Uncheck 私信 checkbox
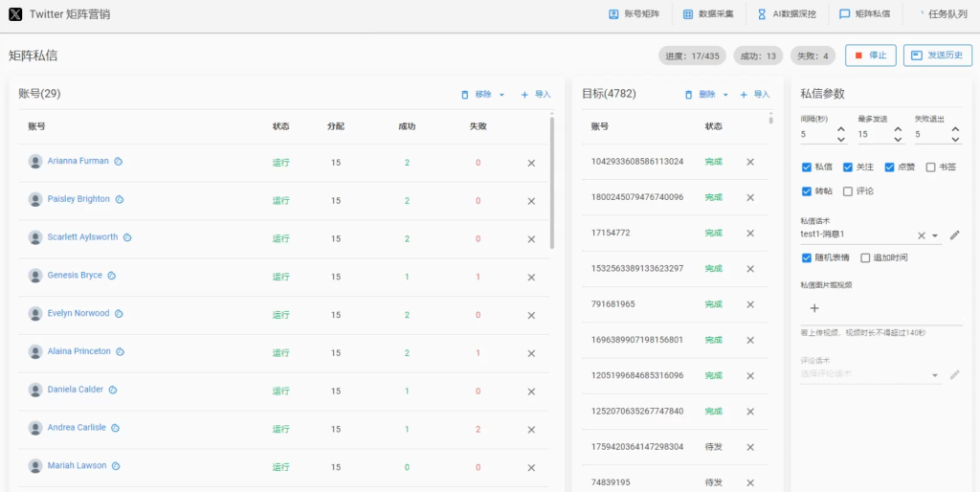The width and height of the screenshot is (980, 492). tap(806, 167)
